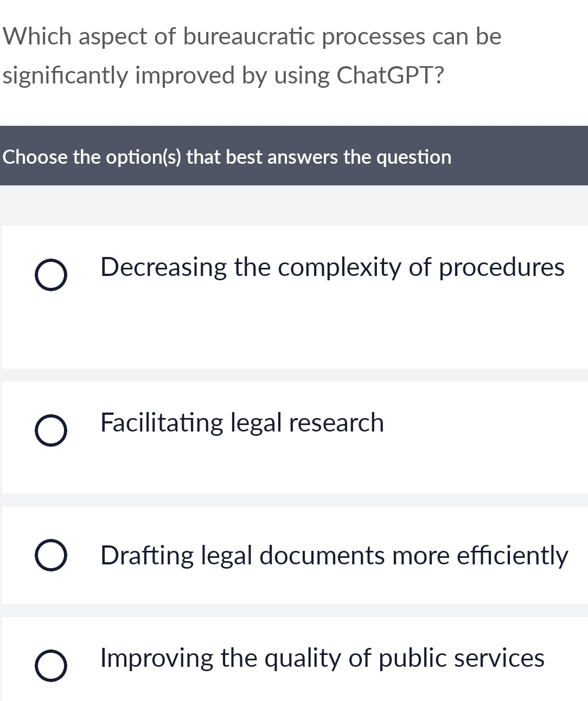Screen dimensions: 588x701
Task: Select the radio button for 'Drafting legal documents more efficiently'
Action: 50,555
